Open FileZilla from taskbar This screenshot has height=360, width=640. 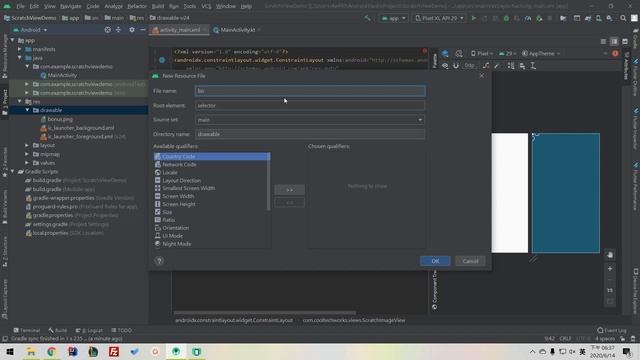click(x=114, y=351)
